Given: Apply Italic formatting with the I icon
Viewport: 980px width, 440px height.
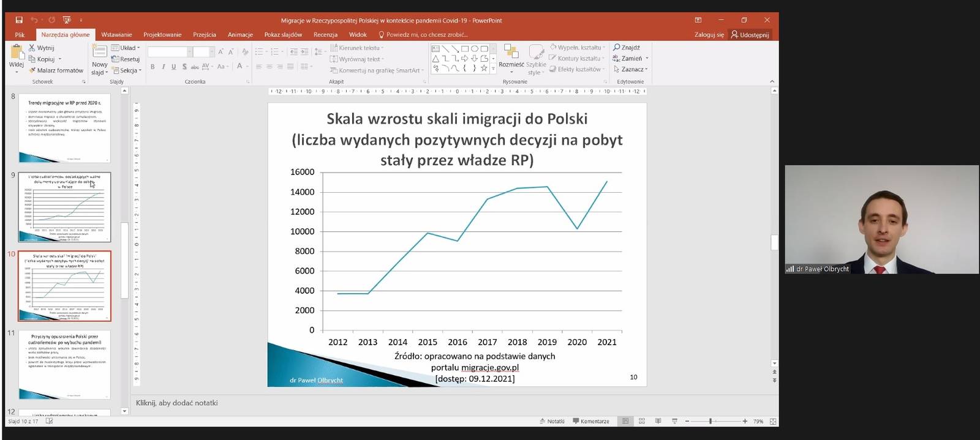Looking at the screenshot, I should click(x=164, y=67).
